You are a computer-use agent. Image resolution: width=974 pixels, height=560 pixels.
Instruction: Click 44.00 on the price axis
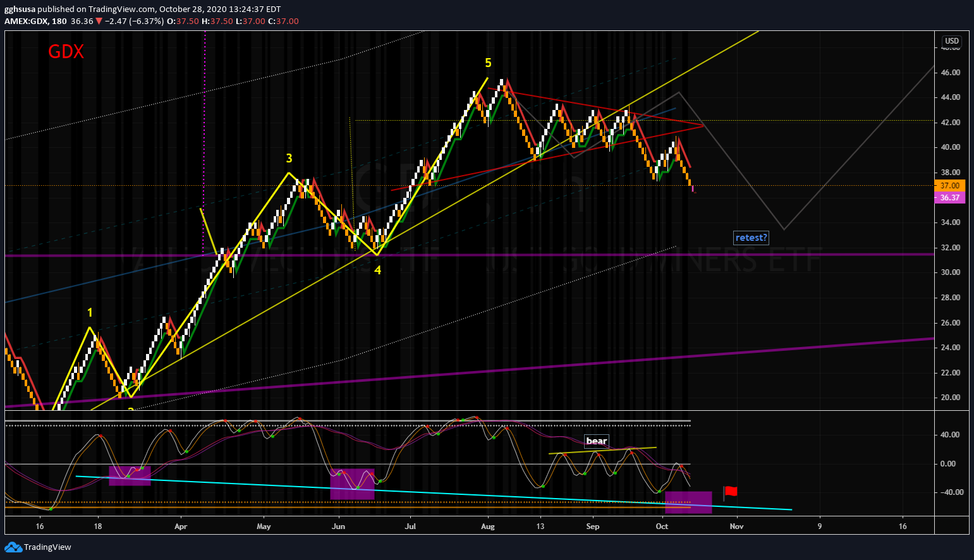click(x=950, y=97)
